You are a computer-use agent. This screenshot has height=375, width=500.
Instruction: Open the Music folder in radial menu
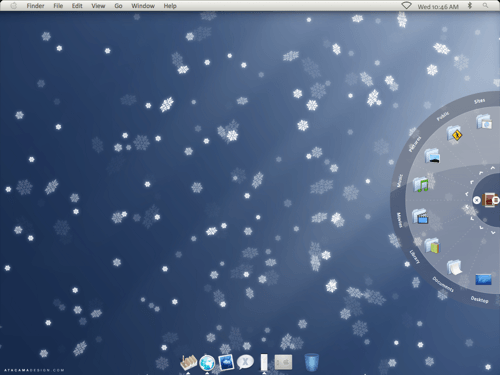(x=420, y=184)
